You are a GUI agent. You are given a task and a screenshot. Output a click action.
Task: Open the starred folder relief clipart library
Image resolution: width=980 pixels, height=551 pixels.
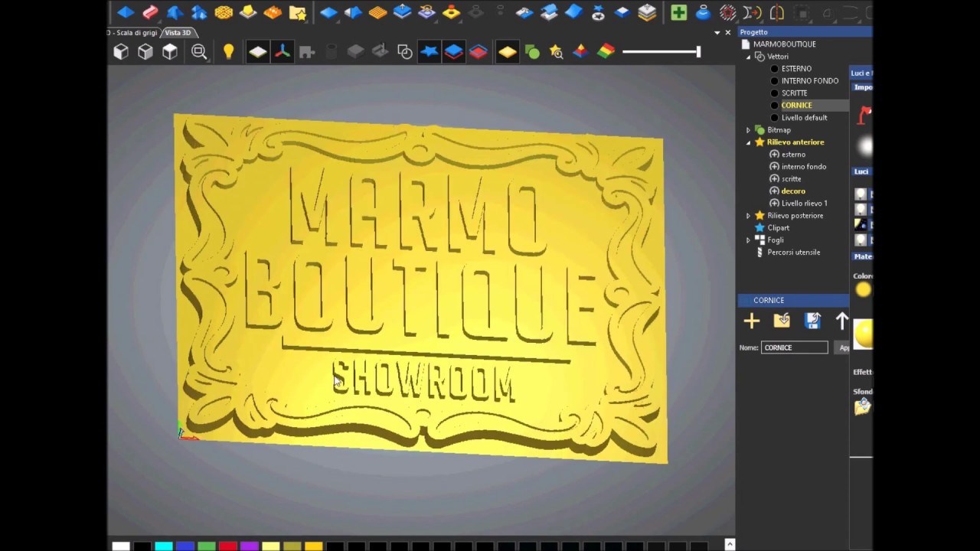click(x=298, y=12)
